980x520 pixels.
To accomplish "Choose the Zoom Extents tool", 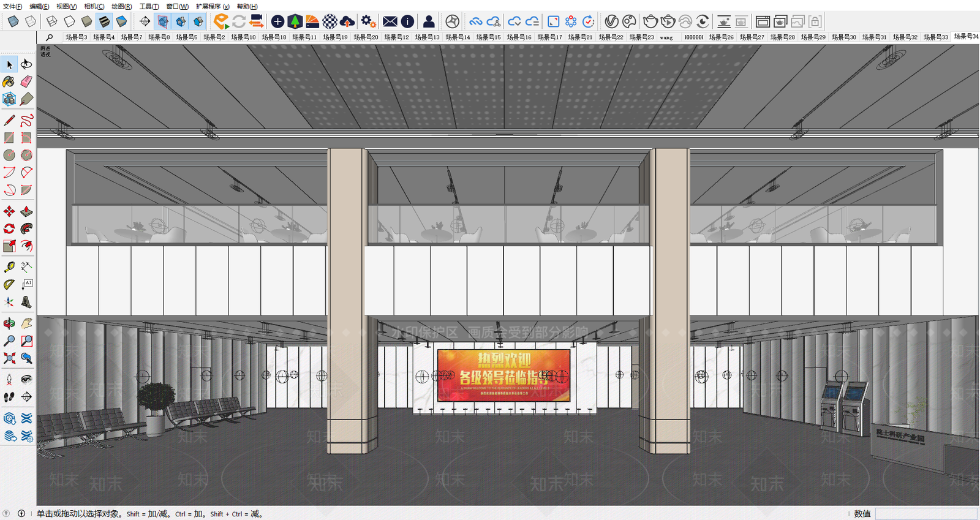I will click(x=9, y=358).
